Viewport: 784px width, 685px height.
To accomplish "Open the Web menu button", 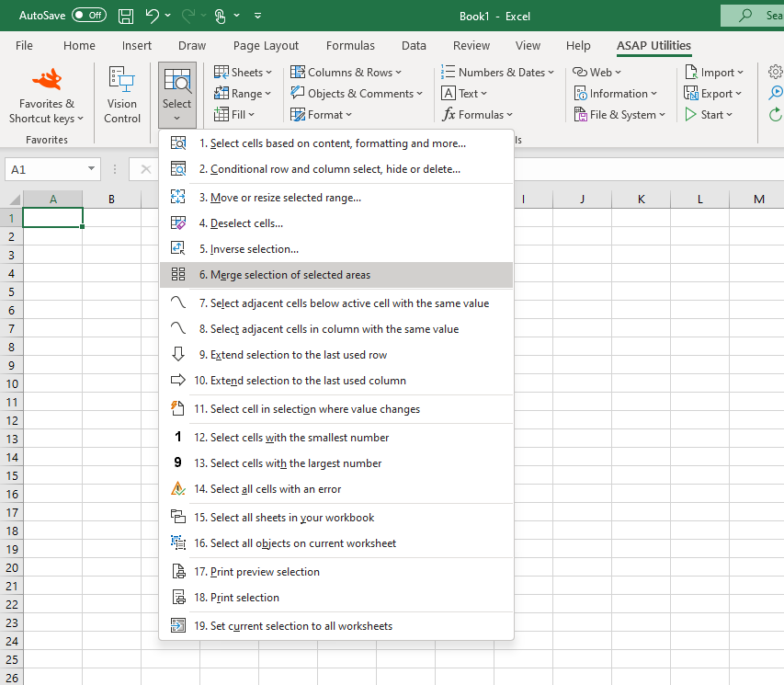I will [597, 72].
